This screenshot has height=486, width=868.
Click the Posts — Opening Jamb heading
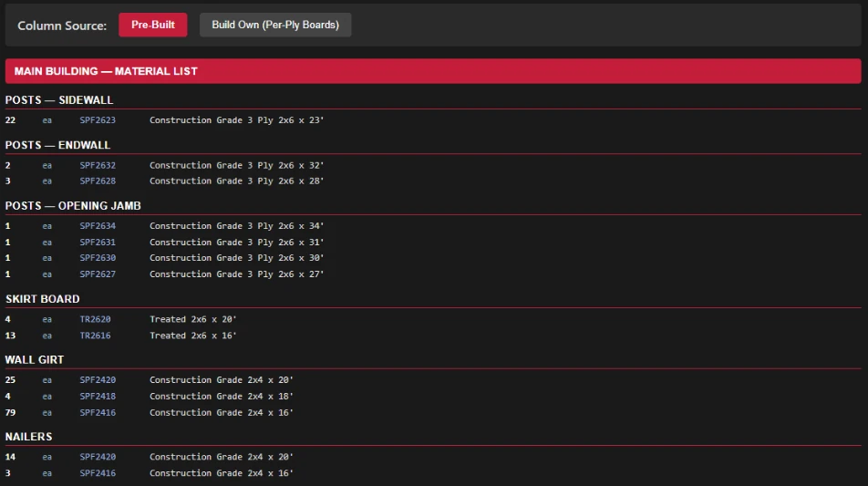coord(73,206)
